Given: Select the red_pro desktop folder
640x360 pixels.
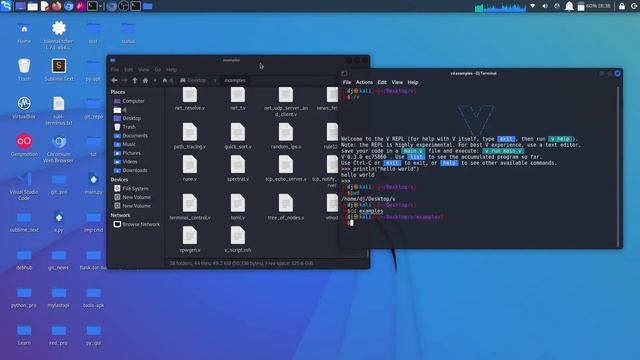Looking at the screenshot, I should 59,334.
